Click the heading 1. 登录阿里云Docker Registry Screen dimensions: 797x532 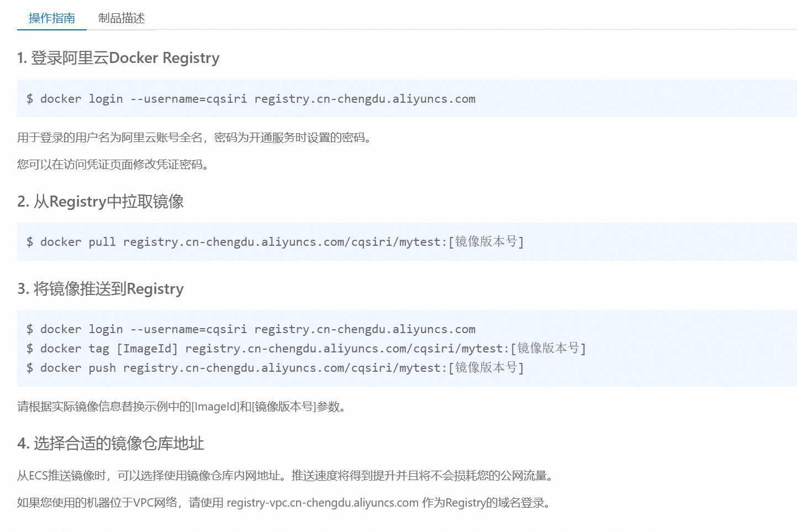point(118,58)
